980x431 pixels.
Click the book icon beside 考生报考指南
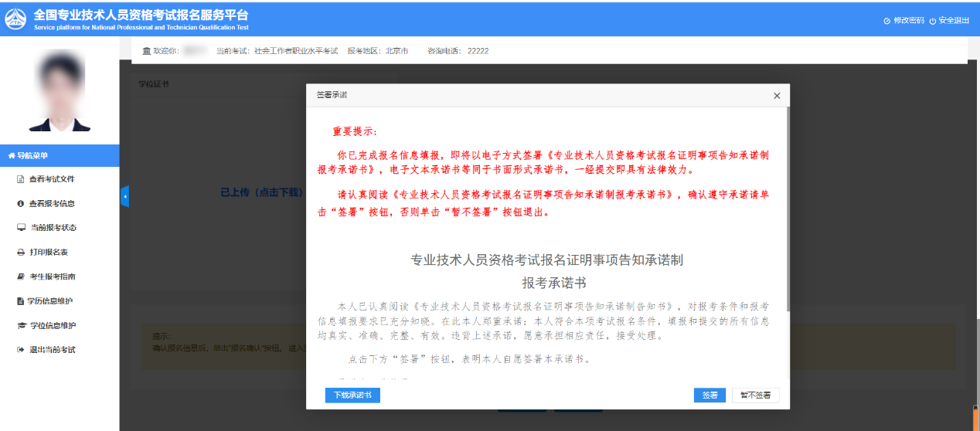[21, 277]
